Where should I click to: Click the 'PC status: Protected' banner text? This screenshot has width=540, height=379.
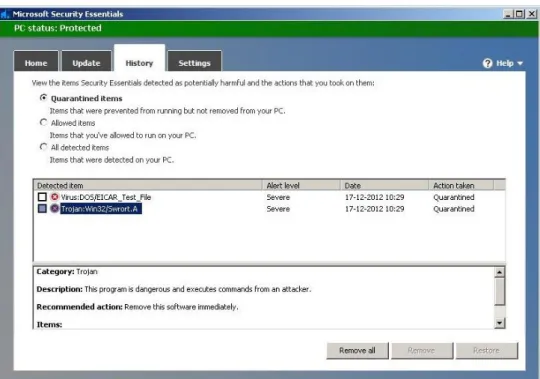pos(58,28)
